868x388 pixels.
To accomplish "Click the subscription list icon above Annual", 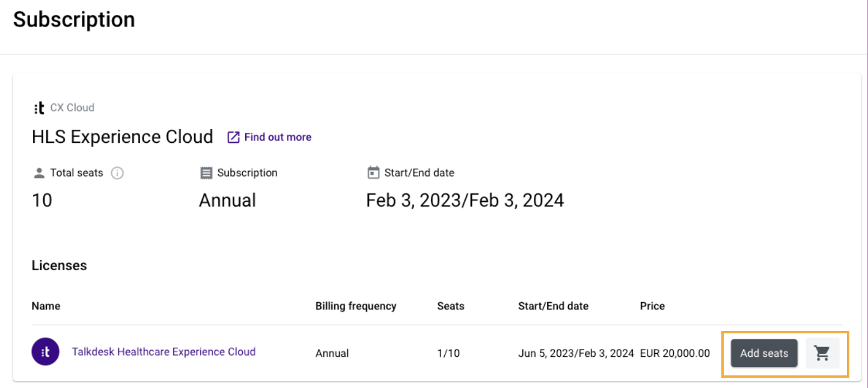I will coord(206,172).
